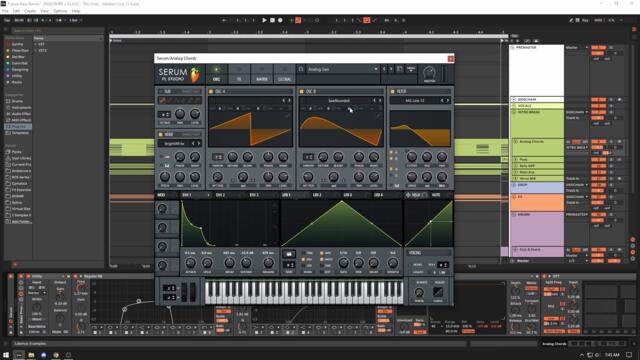Select the LFO 1 tab

[286, 195]
